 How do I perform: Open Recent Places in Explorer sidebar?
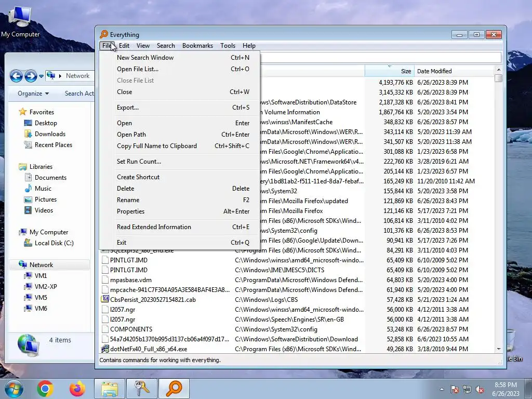[x=48, y=144]
